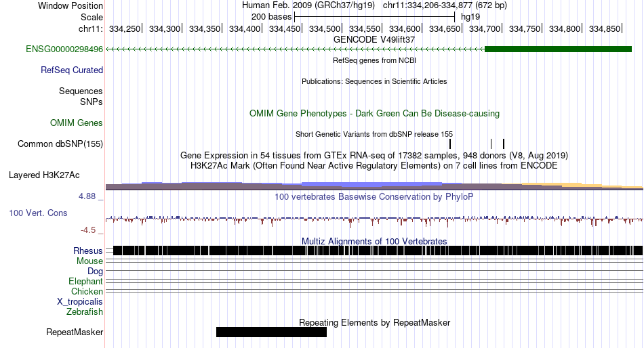Click the 4.88 PhyloP upper scale value
This screenshot has width=644, height=348.
pos(87,196)
